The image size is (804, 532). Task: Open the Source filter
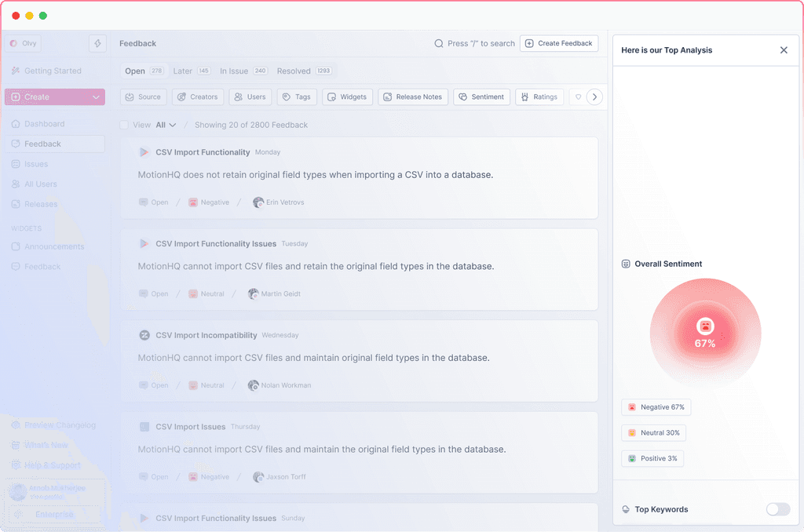pyautogui.click(x=144, y=97)
